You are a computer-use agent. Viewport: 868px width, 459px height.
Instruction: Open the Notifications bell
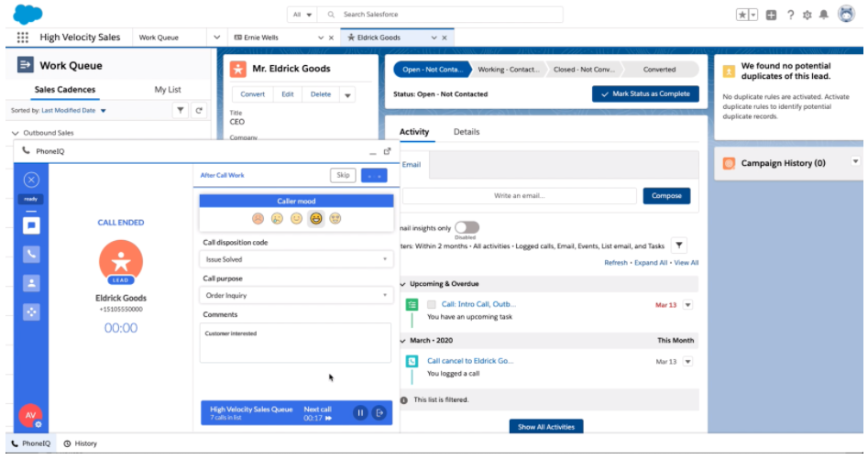824,15
